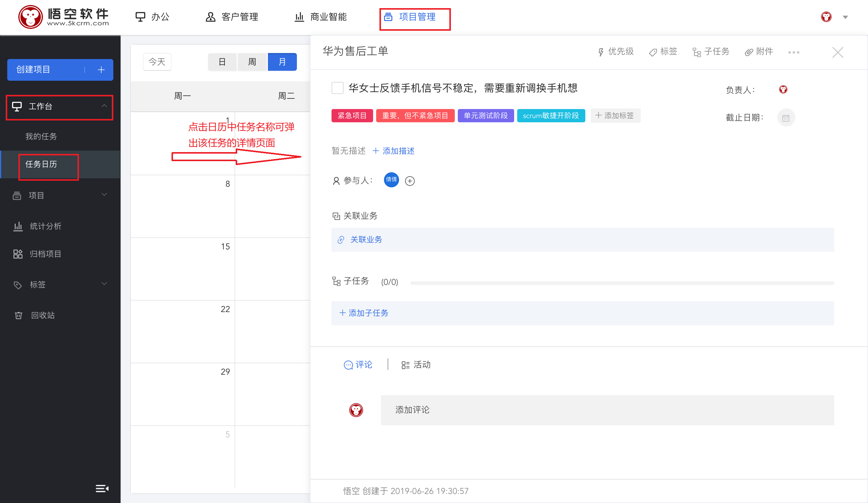Add participant with circled plus icon

410,181
